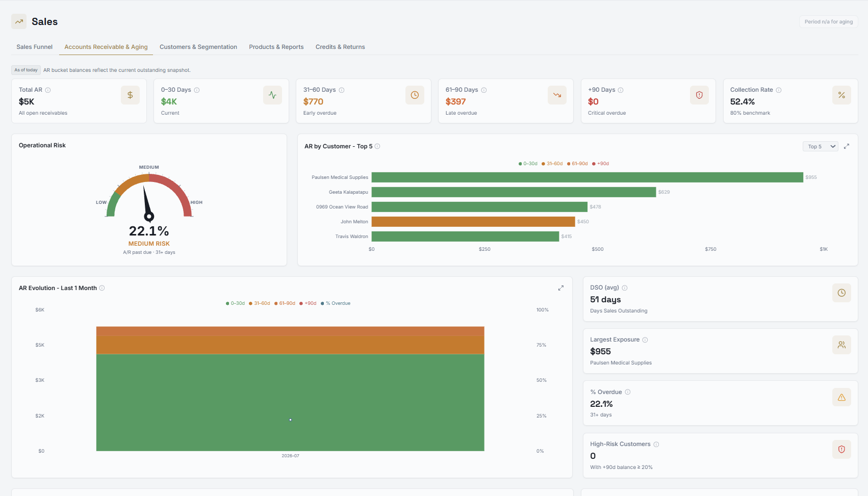868x496 pixels.
Task: Click Travis Waldron bar in chart
Action: [x=465, y=237]
